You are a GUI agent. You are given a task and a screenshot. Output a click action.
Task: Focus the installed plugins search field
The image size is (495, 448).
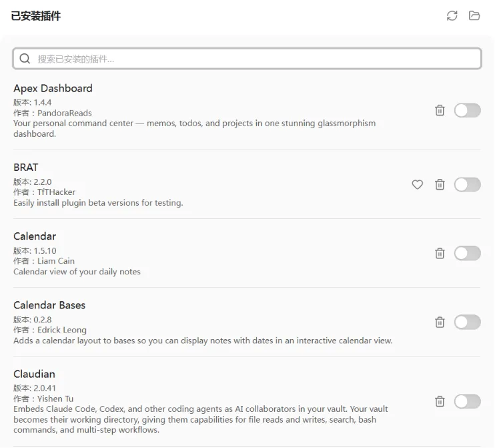(247, 59)
